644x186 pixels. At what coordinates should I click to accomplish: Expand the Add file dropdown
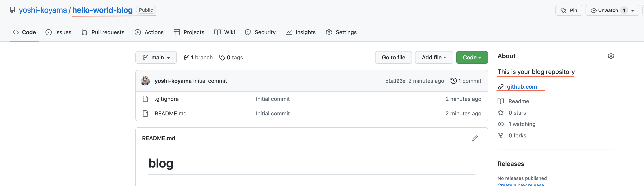[x=434, y=57]
